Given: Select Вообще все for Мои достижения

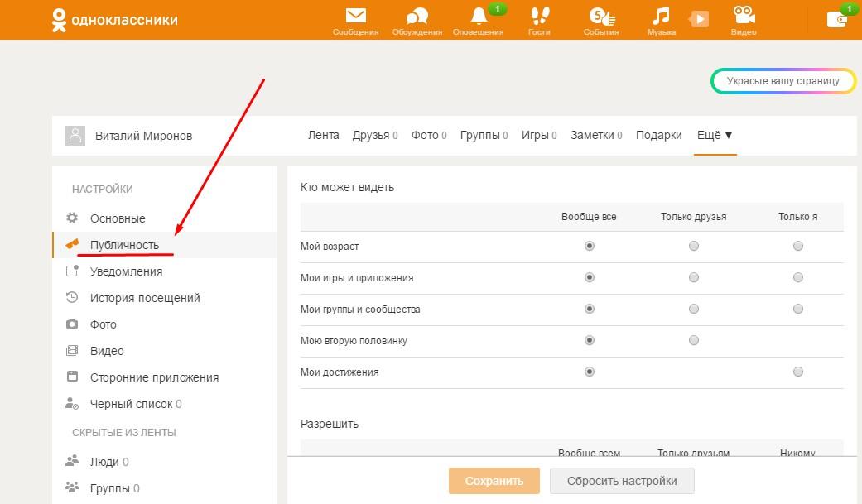Looking at the screenshot, I should click(590, 372).
